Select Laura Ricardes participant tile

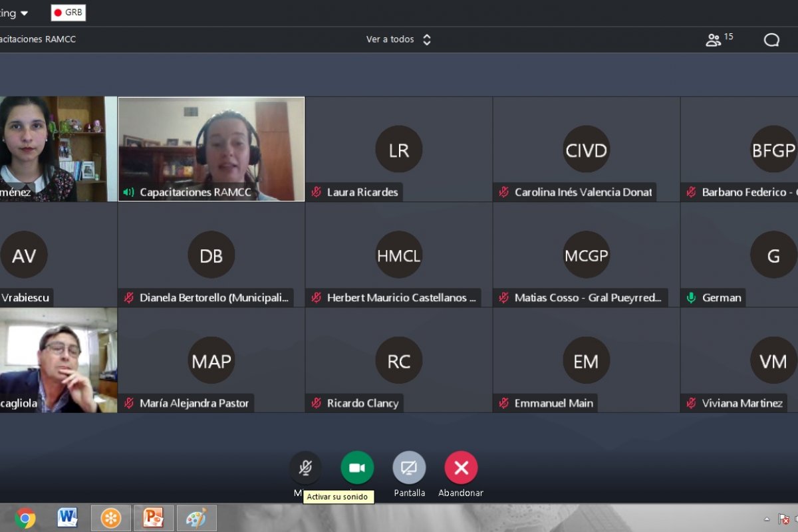398,149
